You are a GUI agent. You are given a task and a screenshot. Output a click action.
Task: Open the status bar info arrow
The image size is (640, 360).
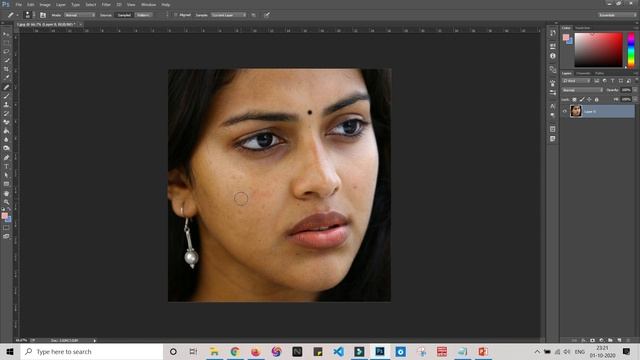(95, 340)
